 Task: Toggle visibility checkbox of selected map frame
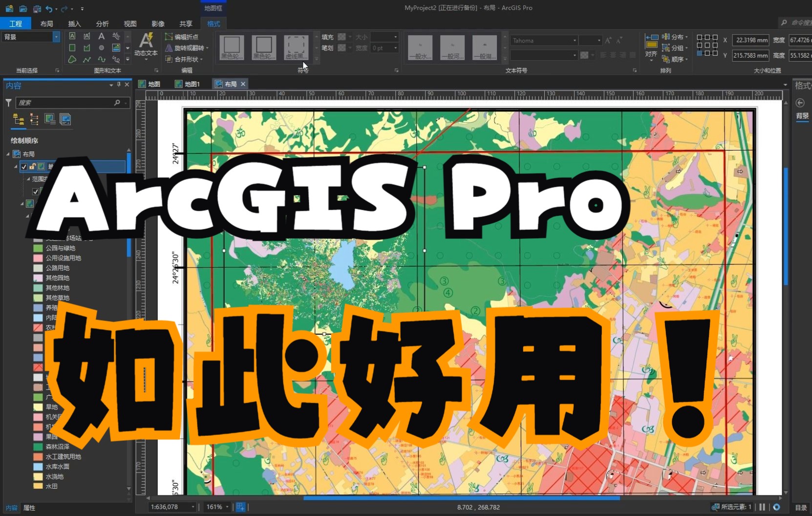(24, 167)
